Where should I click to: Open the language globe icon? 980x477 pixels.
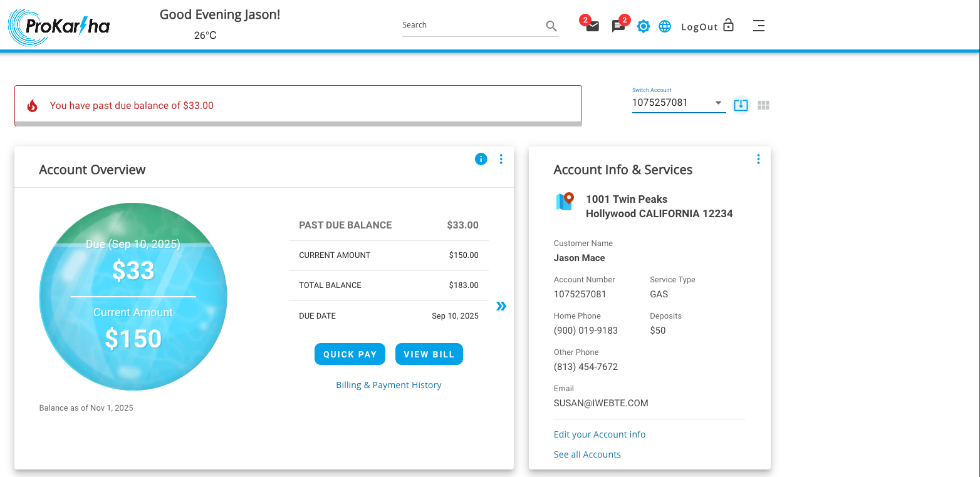(664, 26)
